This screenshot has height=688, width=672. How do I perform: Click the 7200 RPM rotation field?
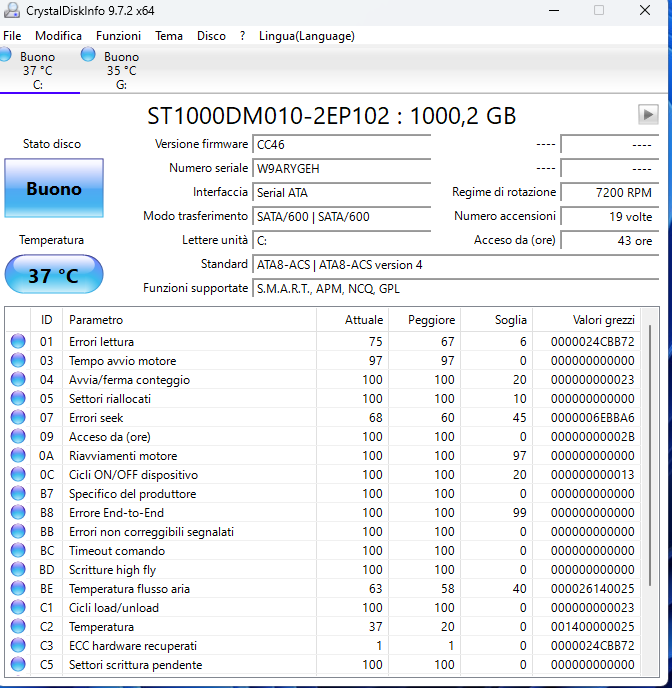[610, 193]
